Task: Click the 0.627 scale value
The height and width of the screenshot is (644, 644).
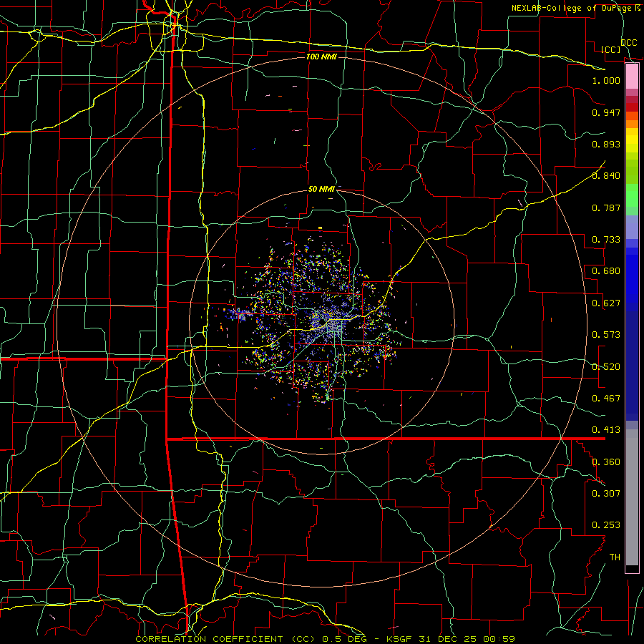Action: [x=606, y=303]
